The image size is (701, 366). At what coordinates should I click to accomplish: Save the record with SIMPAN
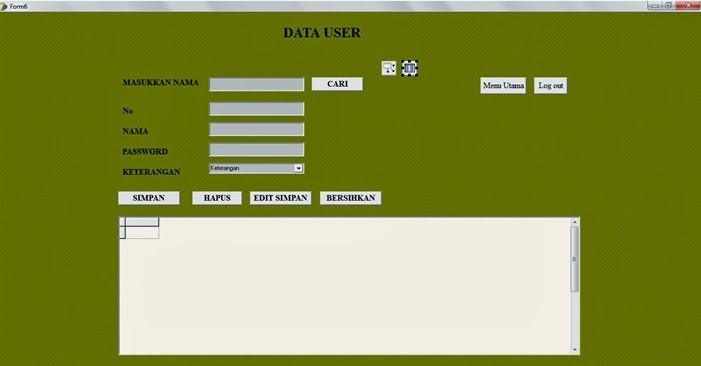point(149,198)
